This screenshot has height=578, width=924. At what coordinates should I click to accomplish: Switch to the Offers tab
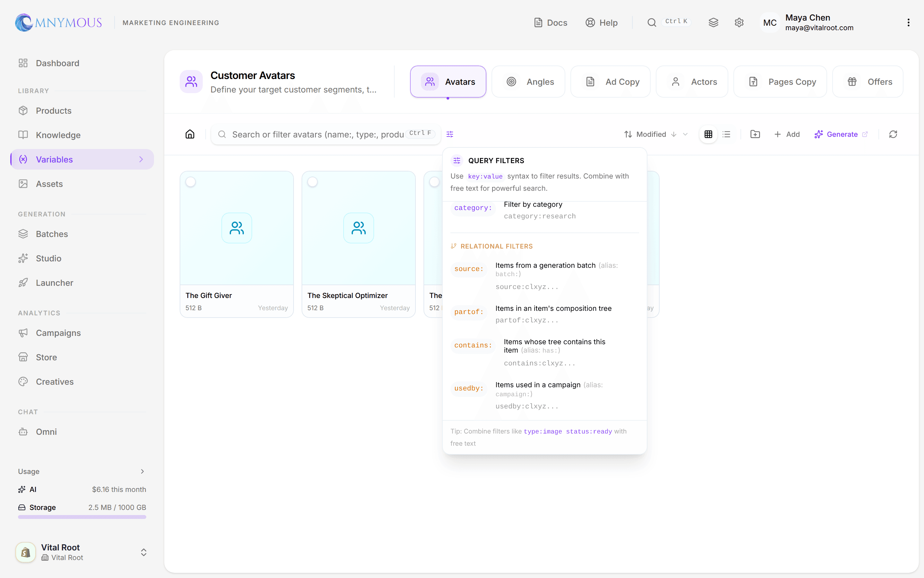tap(868, 82)
